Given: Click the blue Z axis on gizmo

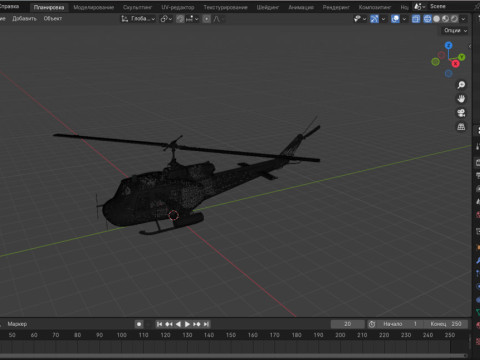Looking at the screenshot, I should [x=449, y=45].
